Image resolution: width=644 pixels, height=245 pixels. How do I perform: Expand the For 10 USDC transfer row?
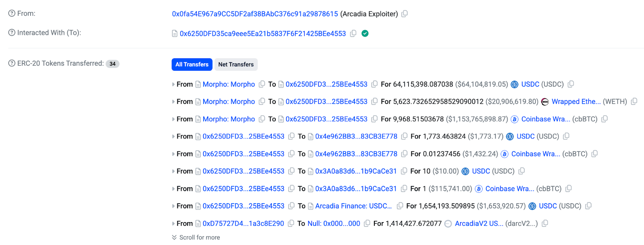[x=173, y=171]
